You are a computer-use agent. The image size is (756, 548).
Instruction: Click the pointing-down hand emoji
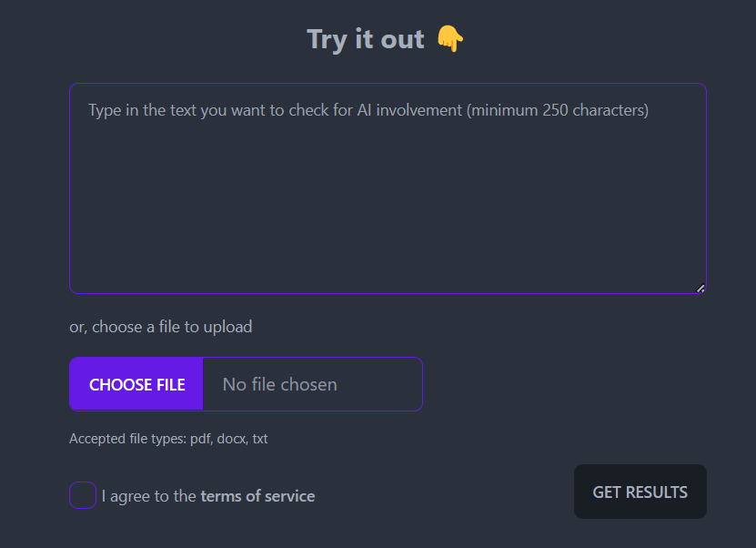450,39
